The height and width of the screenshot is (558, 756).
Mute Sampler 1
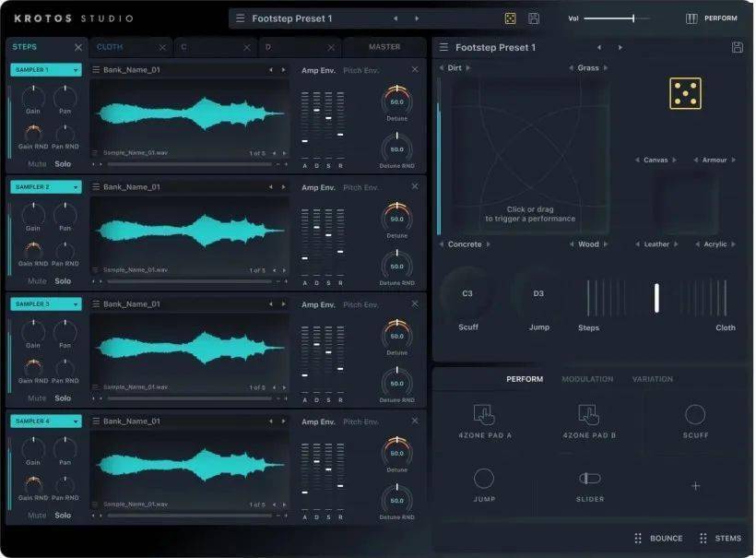pyautogui.click(x=37, y=164)
